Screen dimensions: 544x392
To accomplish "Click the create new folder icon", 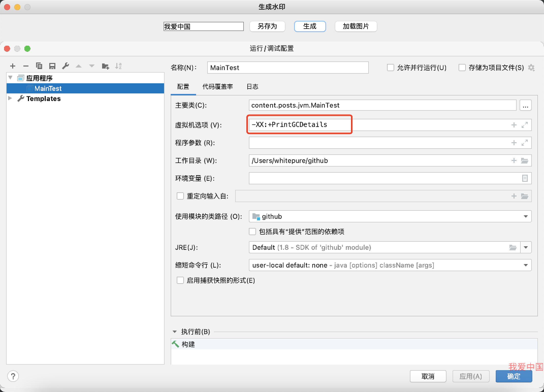I will point(105,66).
